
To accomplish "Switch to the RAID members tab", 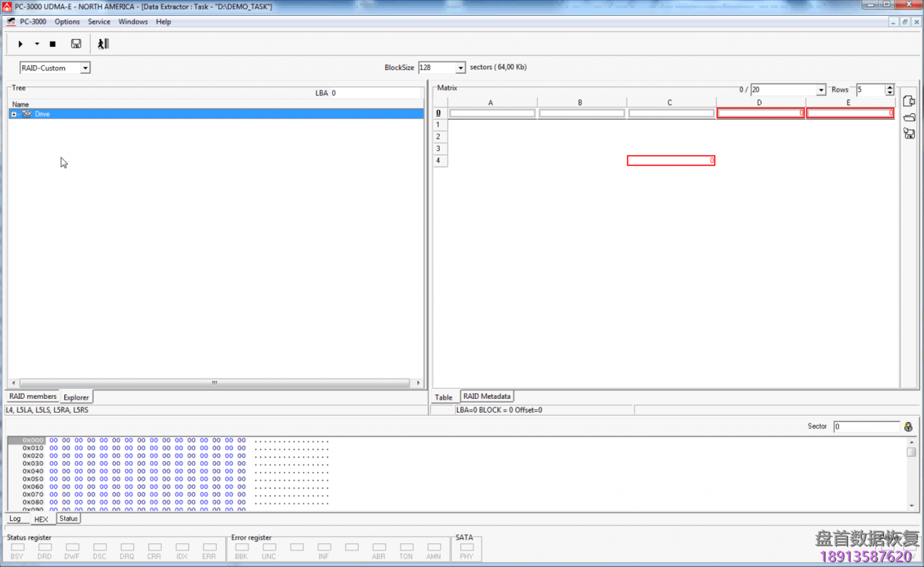I will coord(32,396).
